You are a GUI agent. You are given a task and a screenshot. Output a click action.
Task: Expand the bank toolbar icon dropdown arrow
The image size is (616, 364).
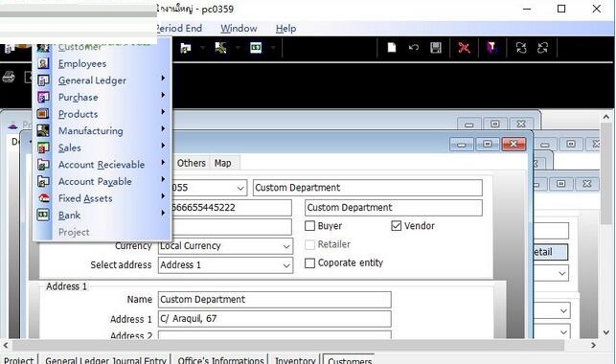(273, 48)
